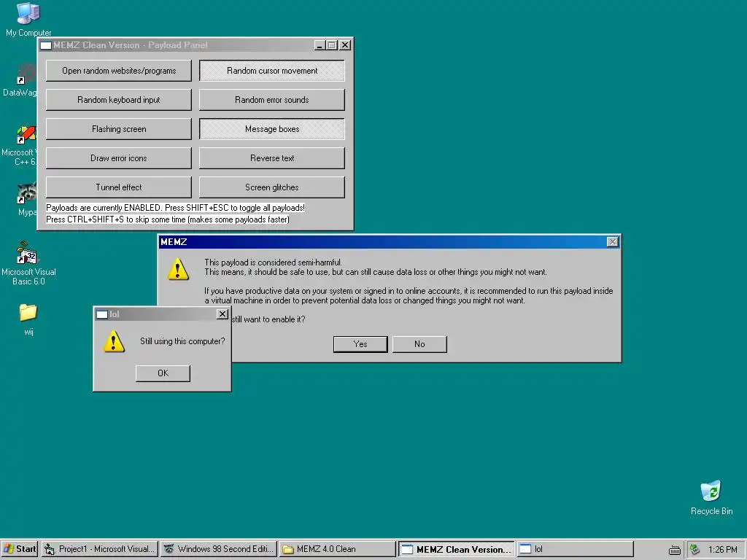Toggle the Flashing screen payload
The image size is (747, 560).
pyautogui.click(x=119, y=129)
